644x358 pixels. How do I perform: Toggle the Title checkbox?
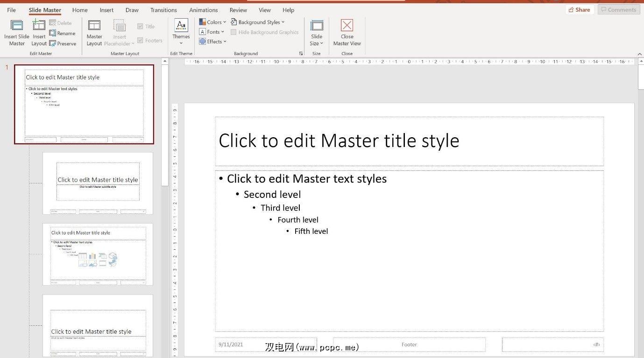[x=140, y=27]
